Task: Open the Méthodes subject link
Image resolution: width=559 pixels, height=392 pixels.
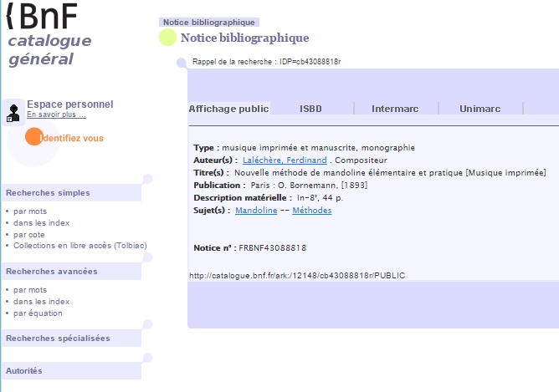Action: 312,211
